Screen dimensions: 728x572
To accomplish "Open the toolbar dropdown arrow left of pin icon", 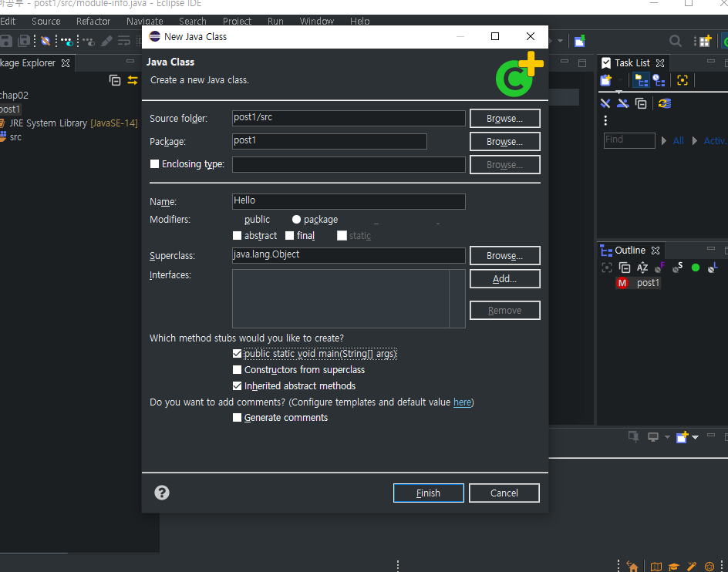I will pyautogui.click(x=561, y=42).
